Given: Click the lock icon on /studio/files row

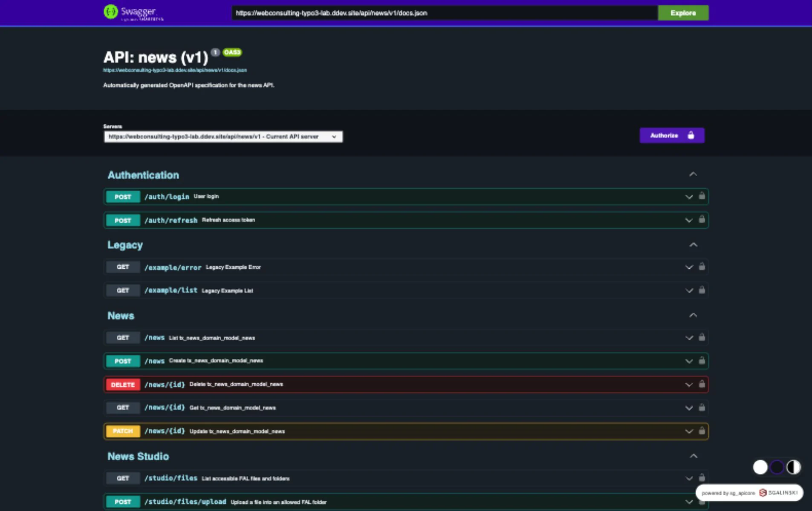Looking at the screenshot, I should point(702,477).
